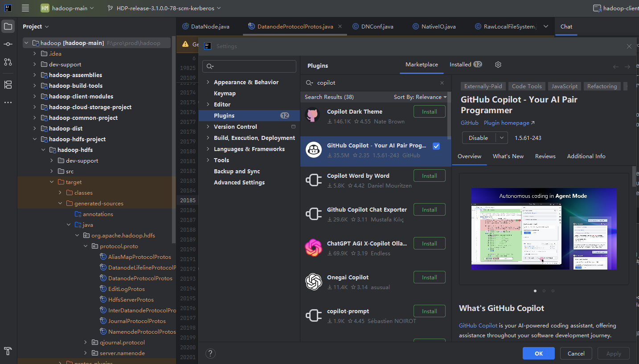Open the Build hammer tool window
The width and height of the screenshot is (639, 364).
pos(8,350)
